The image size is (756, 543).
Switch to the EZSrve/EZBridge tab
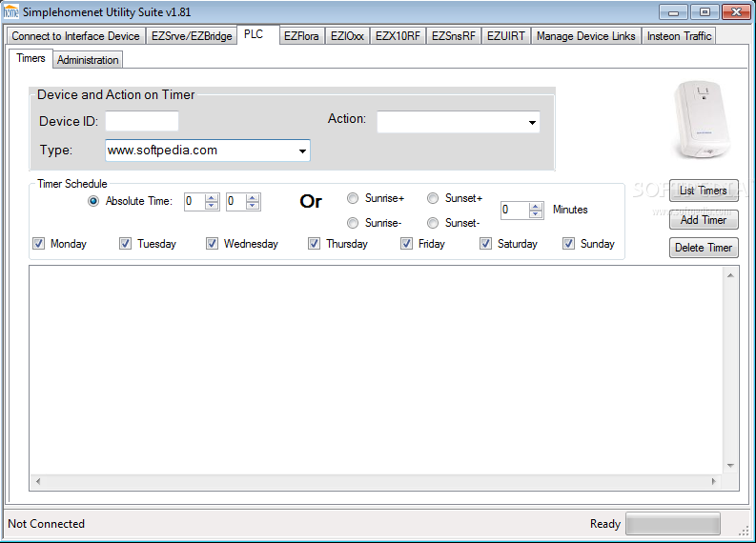(192, 36)
